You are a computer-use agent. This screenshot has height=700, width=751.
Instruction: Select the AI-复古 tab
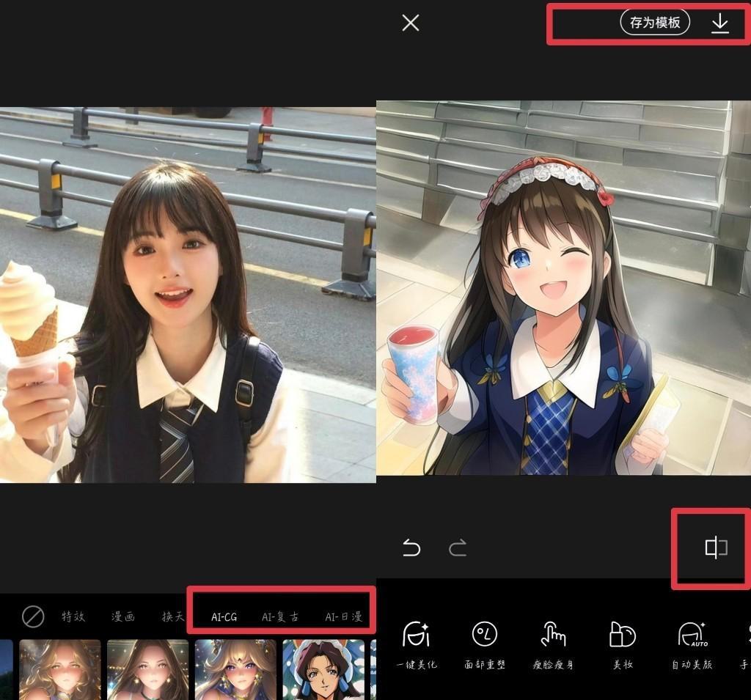point(280,617)
